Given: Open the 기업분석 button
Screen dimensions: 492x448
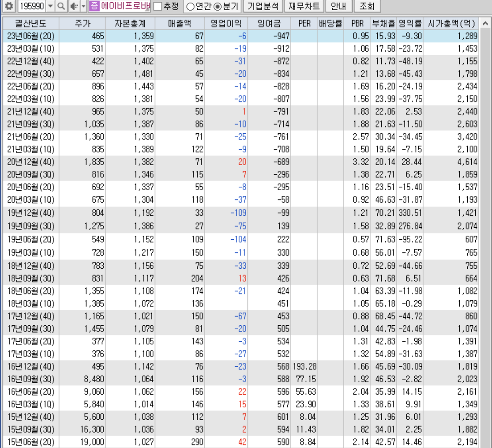Looking at the screenshot, I should [263, 6].
